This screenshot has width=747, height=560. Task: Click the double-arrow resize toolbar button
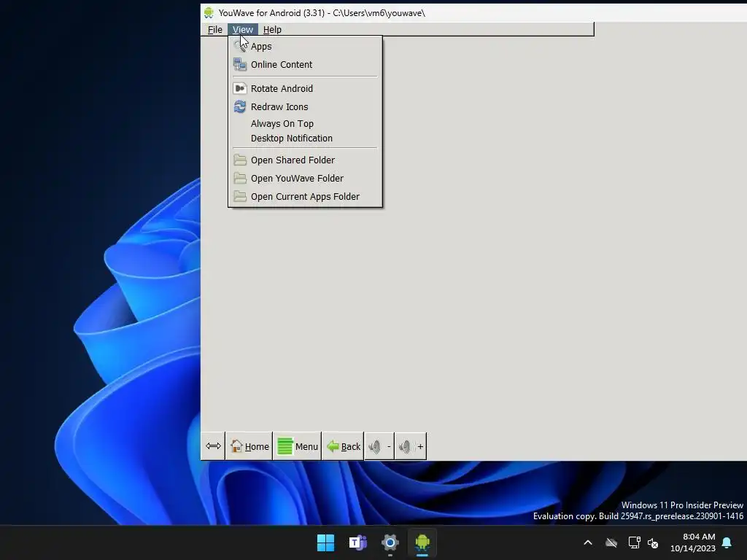tap(213, 446)
